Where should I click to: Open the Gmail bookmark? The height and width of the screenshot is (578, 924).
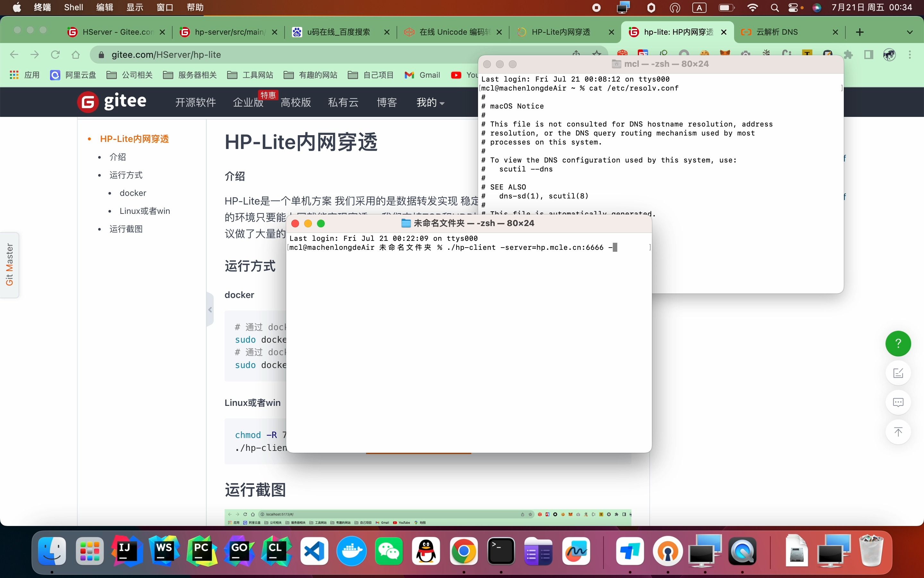tap(422, 75)
